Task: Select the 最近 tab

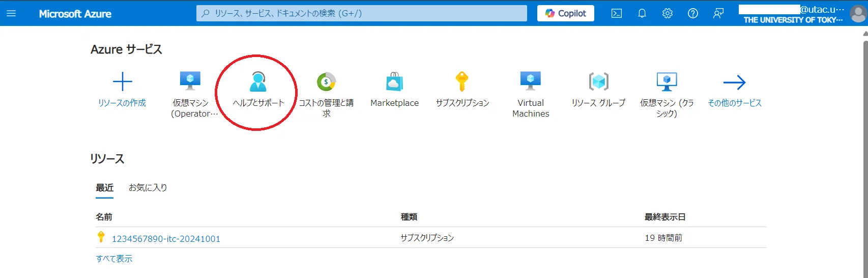Action: pos(104,187)
